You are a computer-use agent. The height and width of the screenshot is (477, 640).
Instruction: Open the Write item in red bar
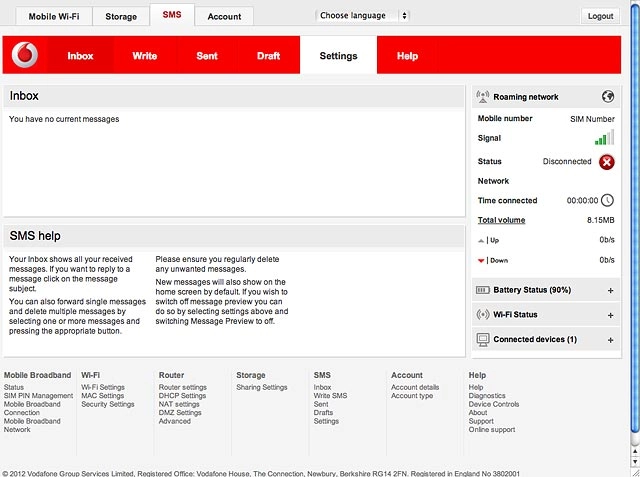pyautogui.click(x=144, y=56)
